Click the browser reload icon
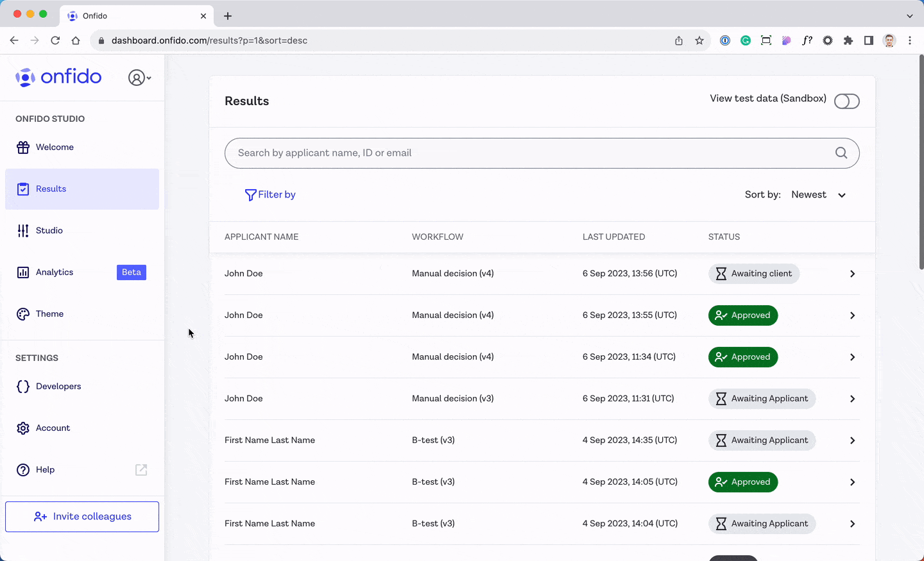924x561 pixels. (55, 40)
